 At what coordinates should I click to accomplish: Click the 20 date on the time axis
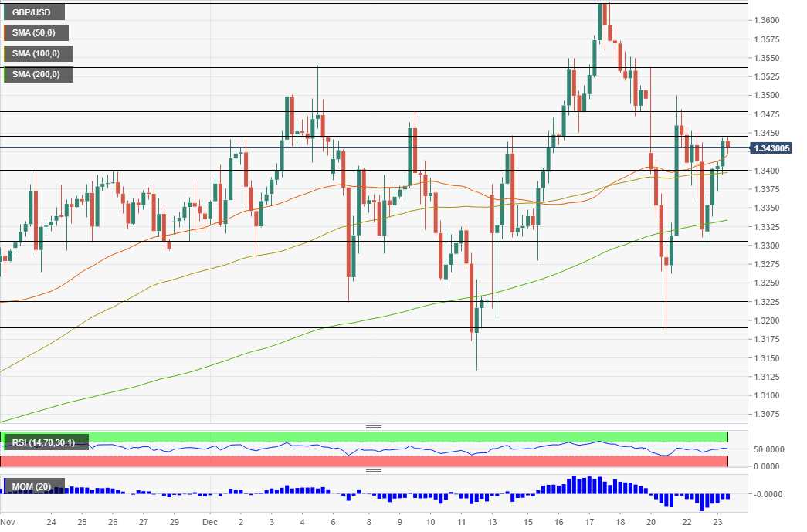pos(650,522)
